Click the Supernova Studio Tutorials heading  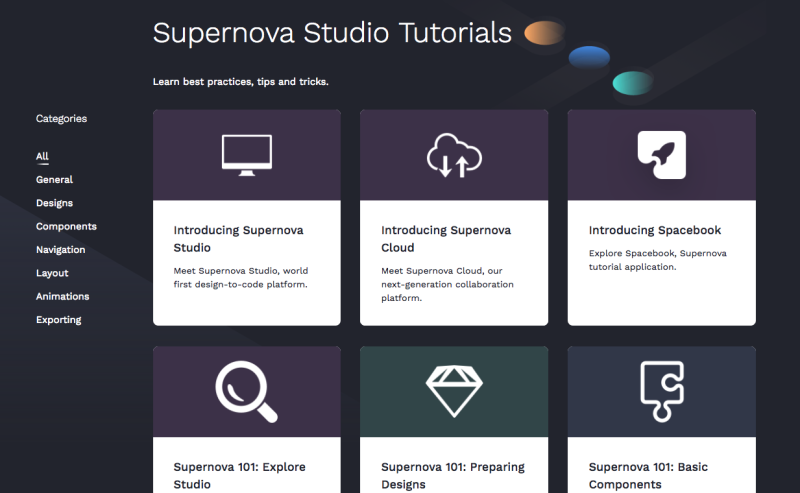[x=332, y=33]
